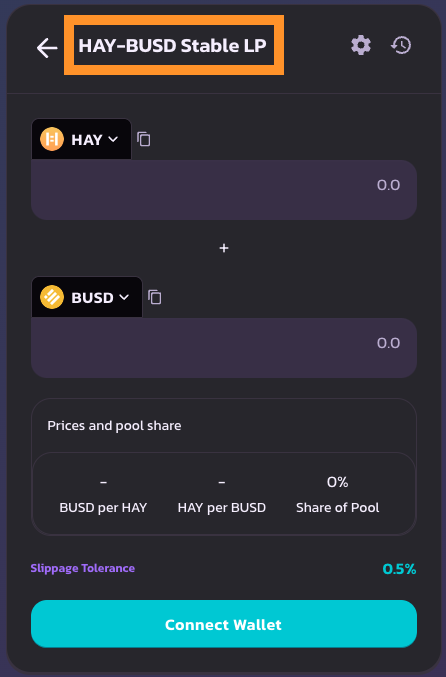446x677 pixels.
Task: Click the HAY-BUSD Stable LP title
Action: pyautogui.click(x=172, y=45)
